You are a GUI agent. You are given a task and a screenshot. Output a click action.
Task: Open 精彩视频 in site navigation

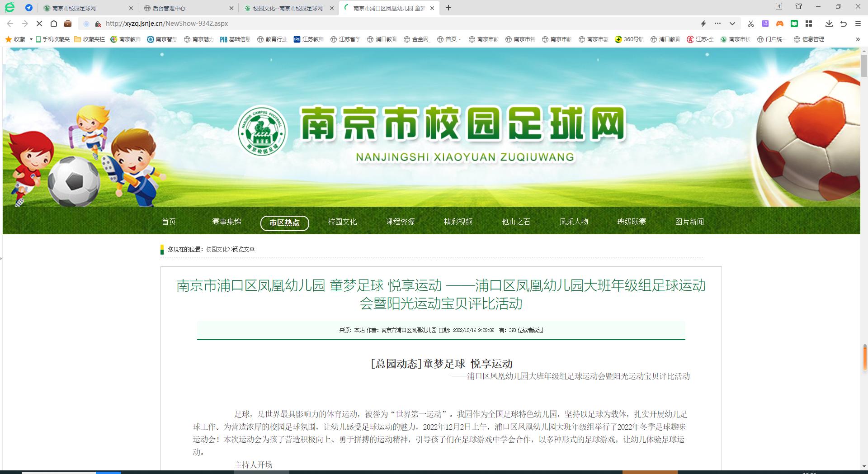[458, 222]
